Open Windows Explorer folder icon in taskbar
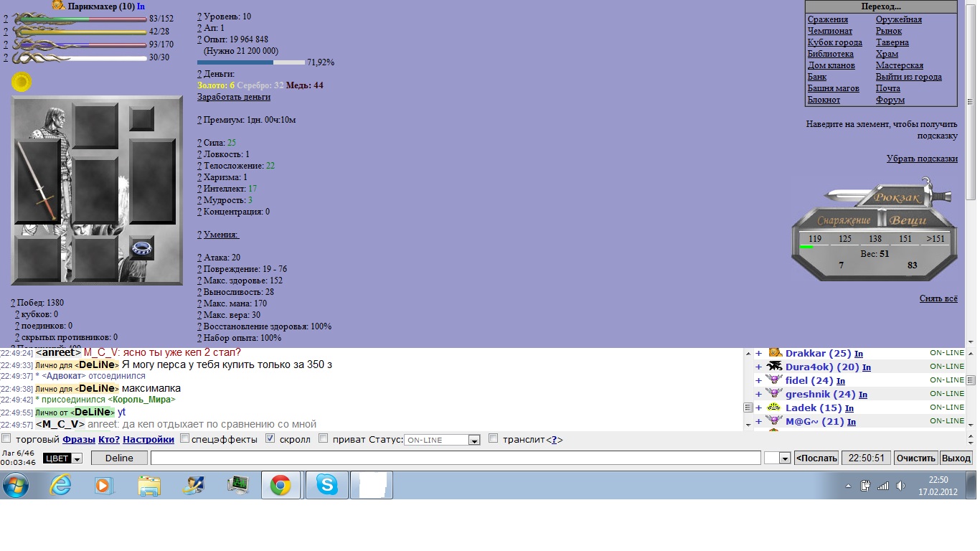Viewport: 980px width, 551px height. coord(149,486)
